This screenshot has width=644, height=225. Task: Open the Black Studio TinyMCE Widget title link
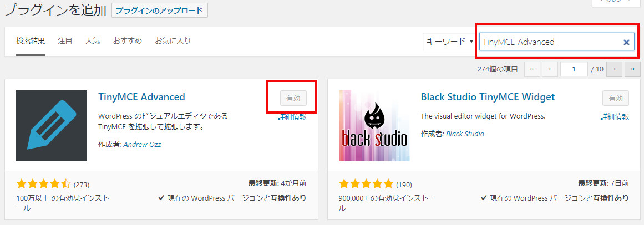click(x=488, y=97)
